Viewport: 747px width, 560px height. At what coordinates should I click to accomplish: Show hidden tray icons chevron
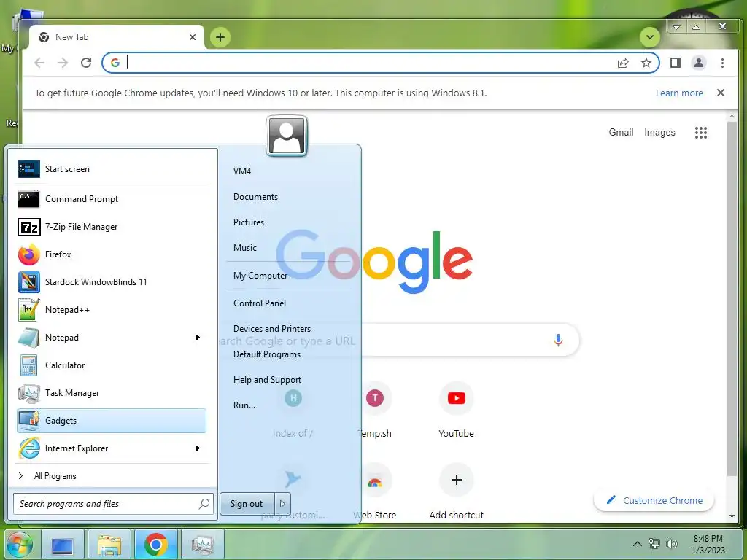[637, 544]
